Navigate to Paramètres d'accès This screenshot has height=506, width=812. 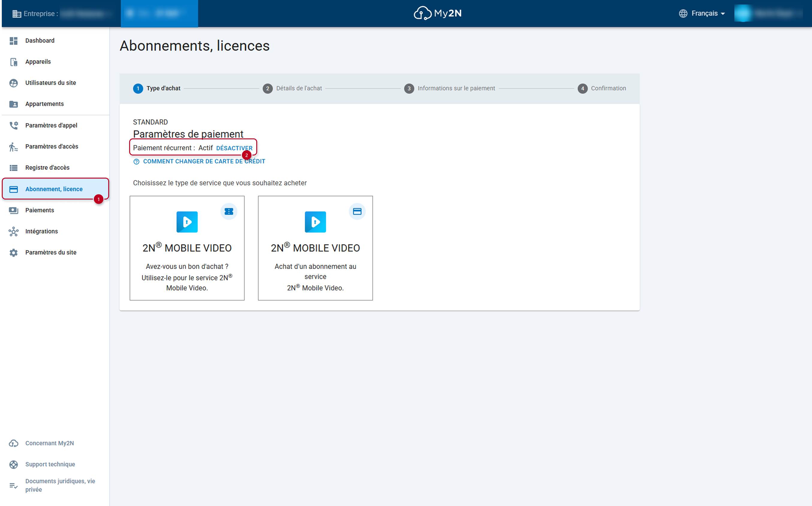[x=55, y=146]
